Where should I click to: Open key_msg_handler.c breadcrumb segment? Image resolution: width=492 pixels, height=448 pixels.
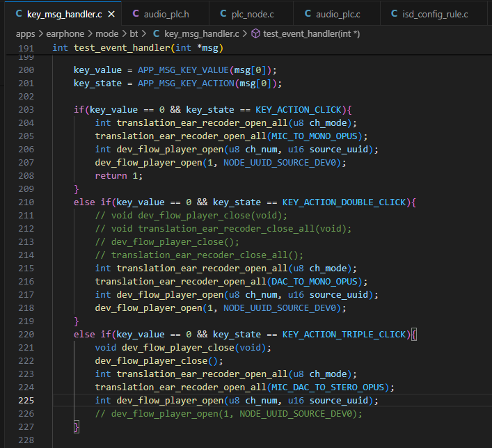(x=201, y=34)
